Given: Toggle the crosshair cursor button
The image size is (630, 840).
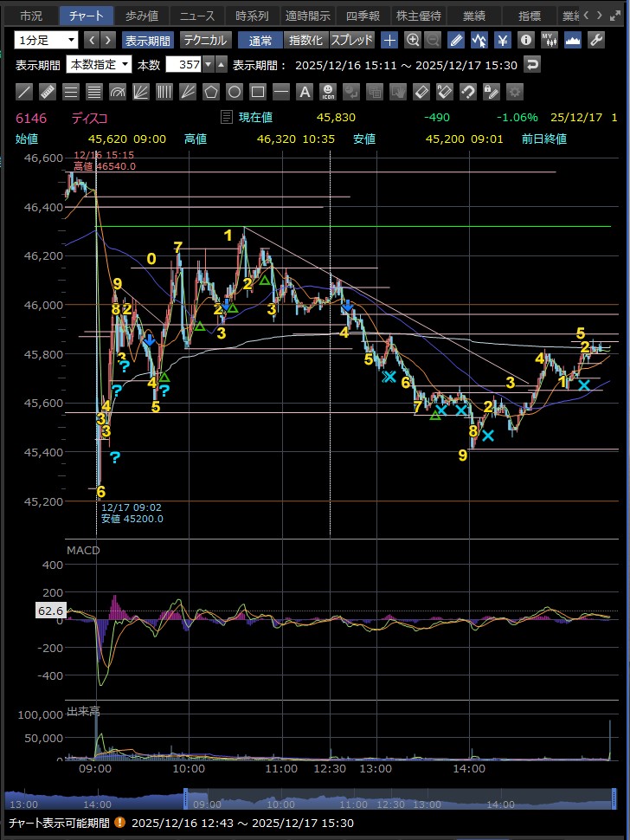Looking at the screenshot, I should [x=389, y=40].
